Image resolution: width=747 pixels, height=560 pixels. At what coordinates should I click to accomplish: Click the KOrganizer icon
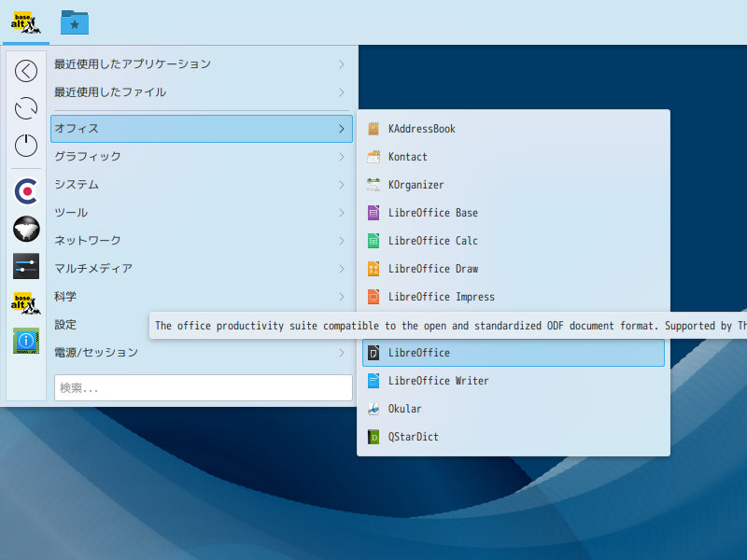point(373,185)
